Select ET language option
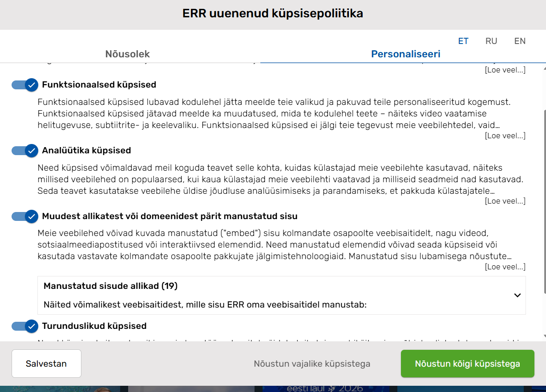Screen dimensions: 546x392 pyautogui.click(x=463, y=41)
